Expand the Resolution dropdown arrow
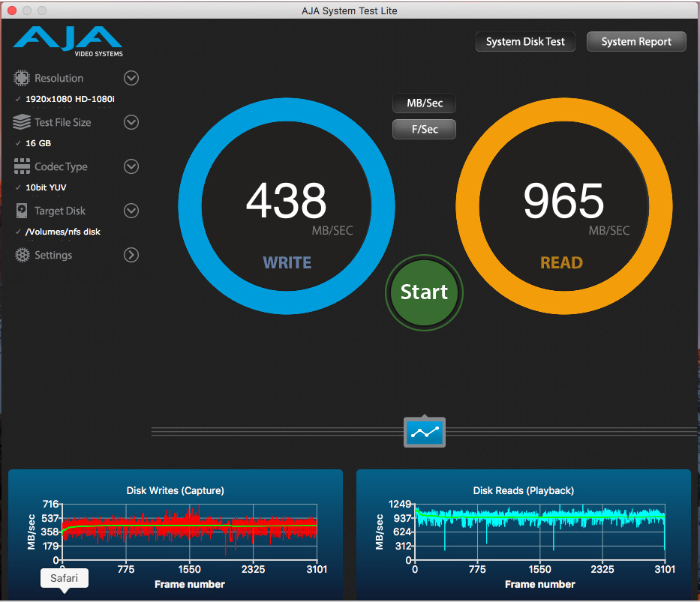 point(131,78)
